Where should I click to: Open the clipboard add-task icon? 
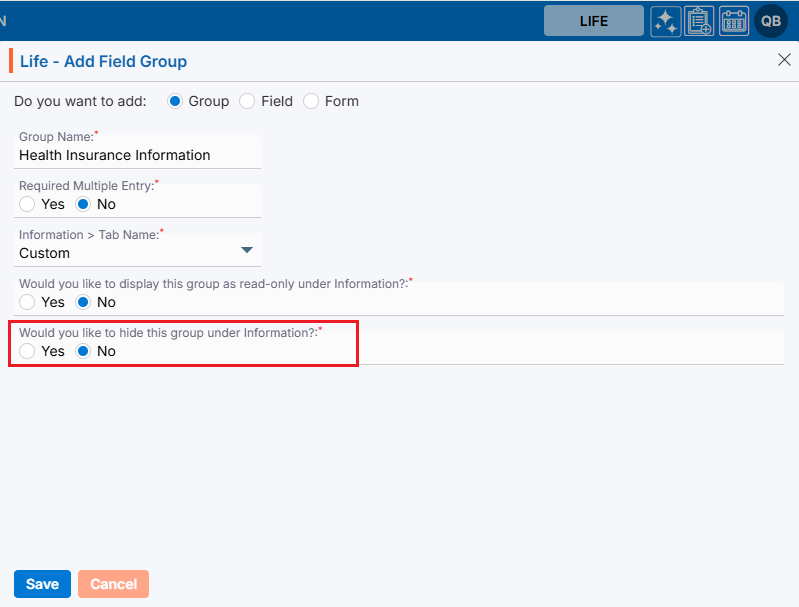(x=699, y=21)
